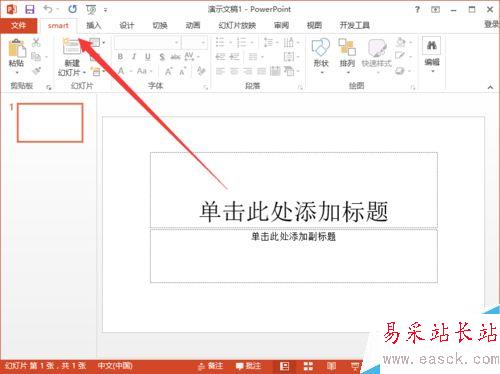Open the 审阅 (Review) tab
The width and height of the screenshot is (500, 374).
281,25
